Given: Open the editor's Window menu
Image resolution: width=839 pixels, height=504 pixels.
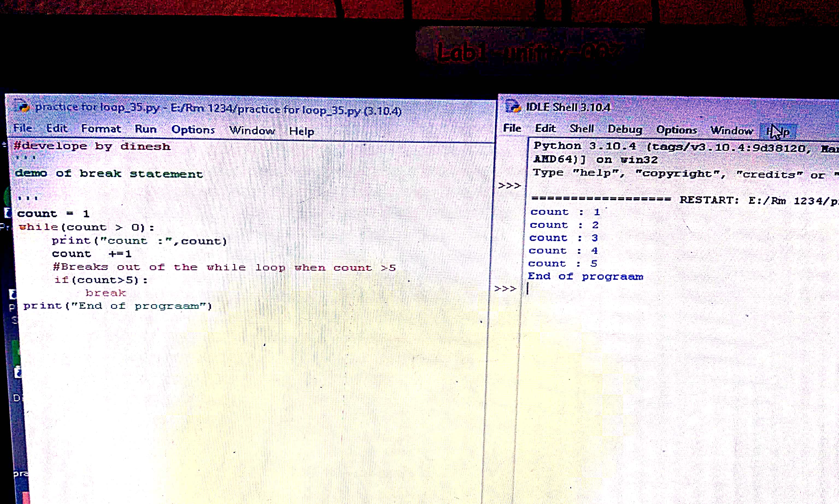Looking at the screenshot, I should coord(252,130).
